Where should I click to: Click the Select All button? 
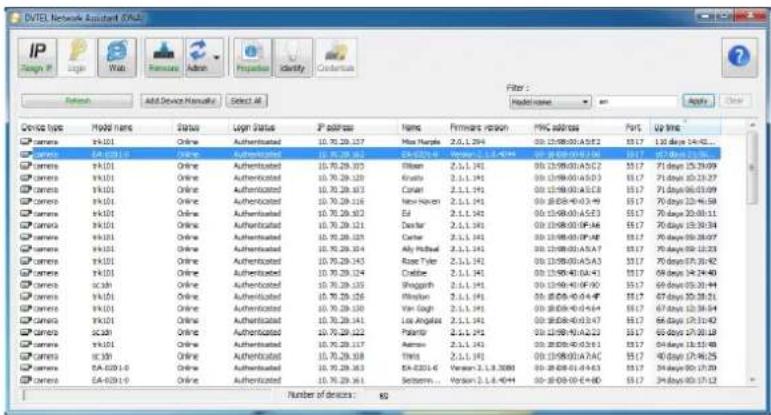point(247,101)
